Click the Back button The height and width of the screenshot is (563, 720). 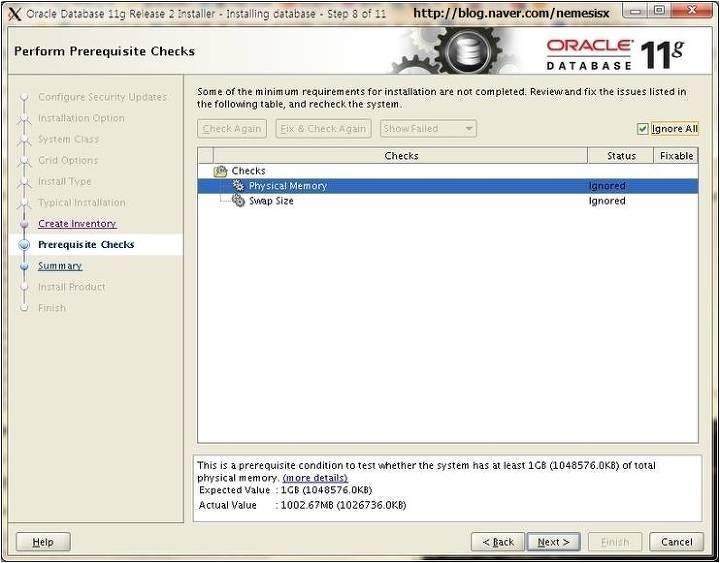click(x=498, y=542)
